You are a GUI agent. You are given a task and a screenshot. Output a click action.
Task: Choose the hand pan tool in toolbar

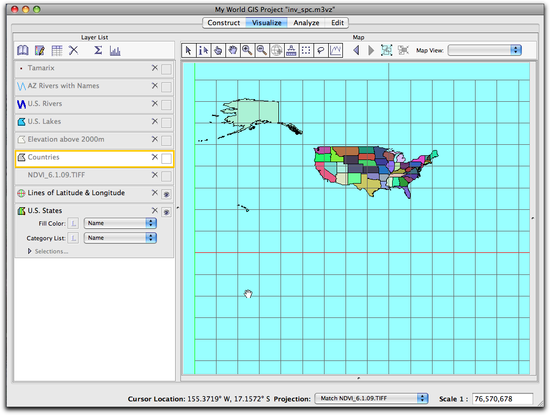pos(232,51)
